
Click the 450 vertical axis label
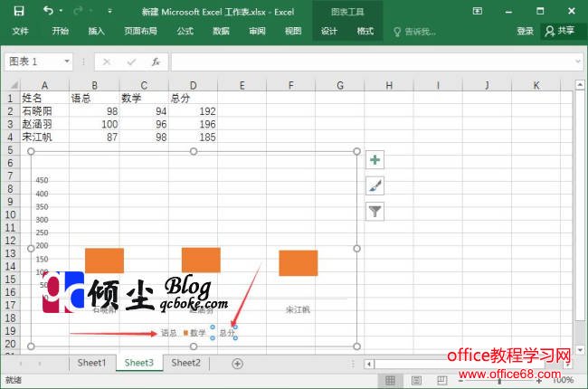coord(42,180)
